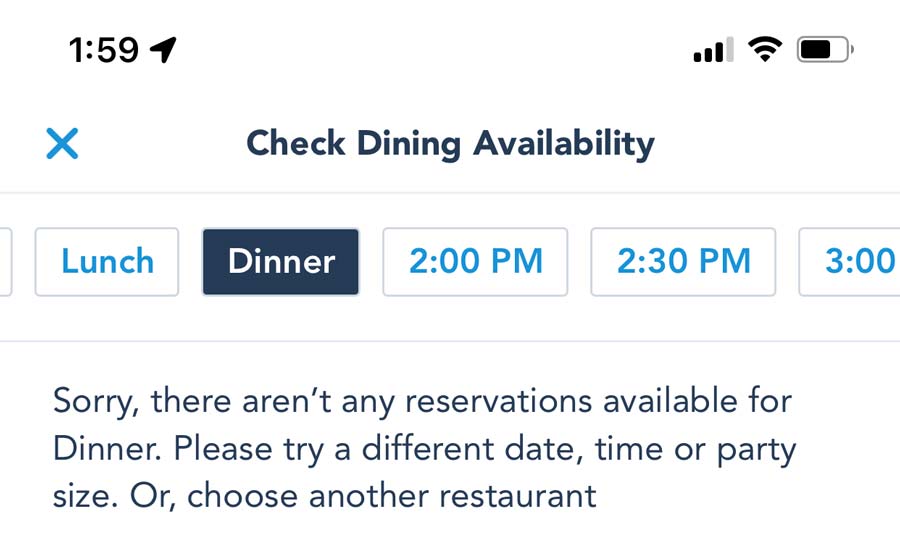Select the Lunch meal period
The height and width of the screenshot is (555, 900).
(x=107, y=262)
